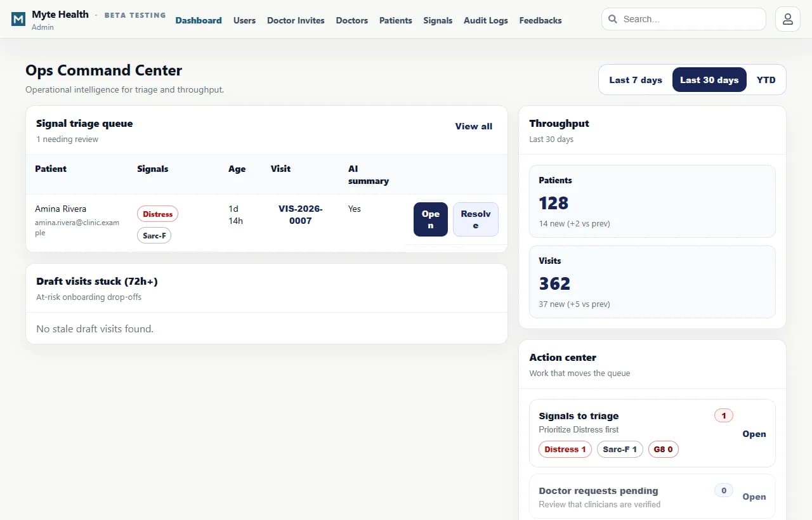This screenshot has width=812, height=520.
Task: Click the Signals column header
Action: 153,169
